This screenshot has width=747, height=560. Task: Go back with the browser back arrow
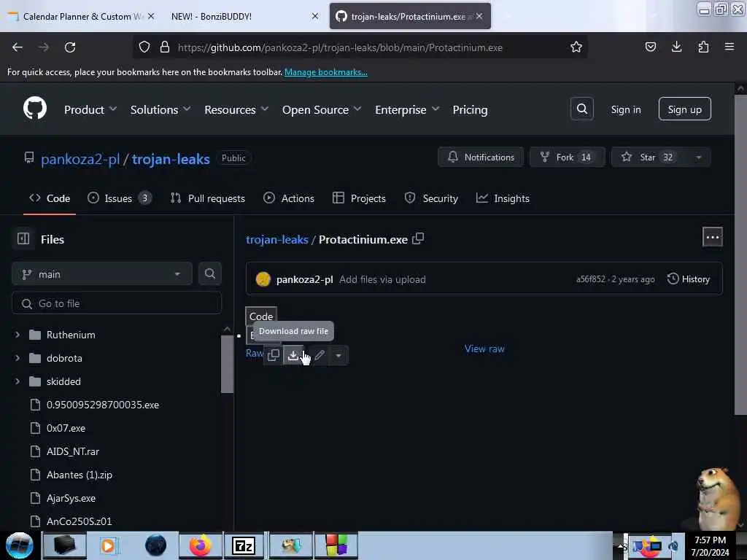[x=18, y=47]
